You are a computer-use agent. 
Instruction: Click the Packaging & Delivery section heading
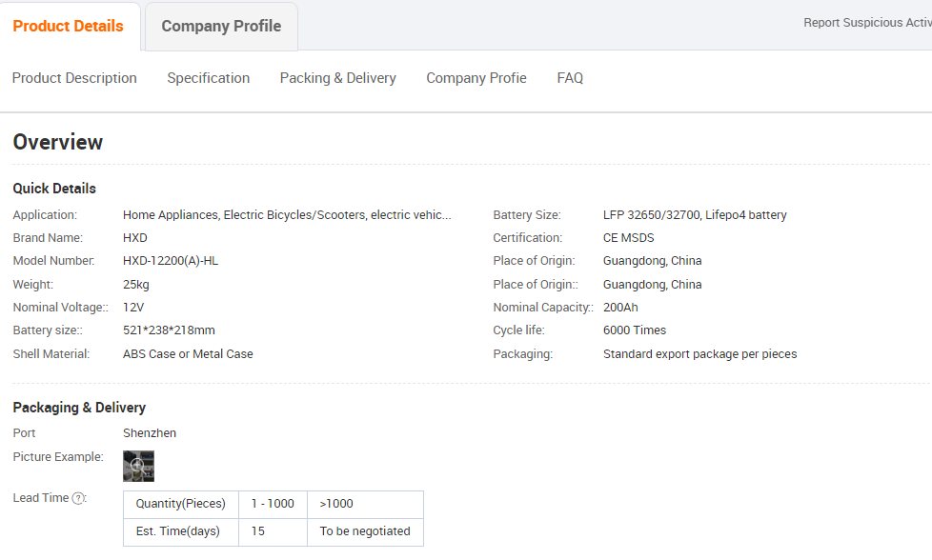coord(79,408)
